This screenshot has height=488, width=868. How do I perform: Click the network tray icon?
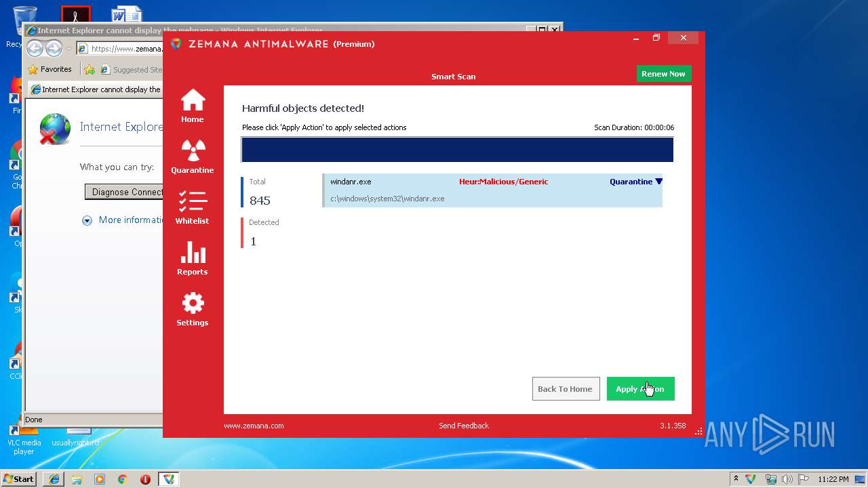click(x=770, y=479)
